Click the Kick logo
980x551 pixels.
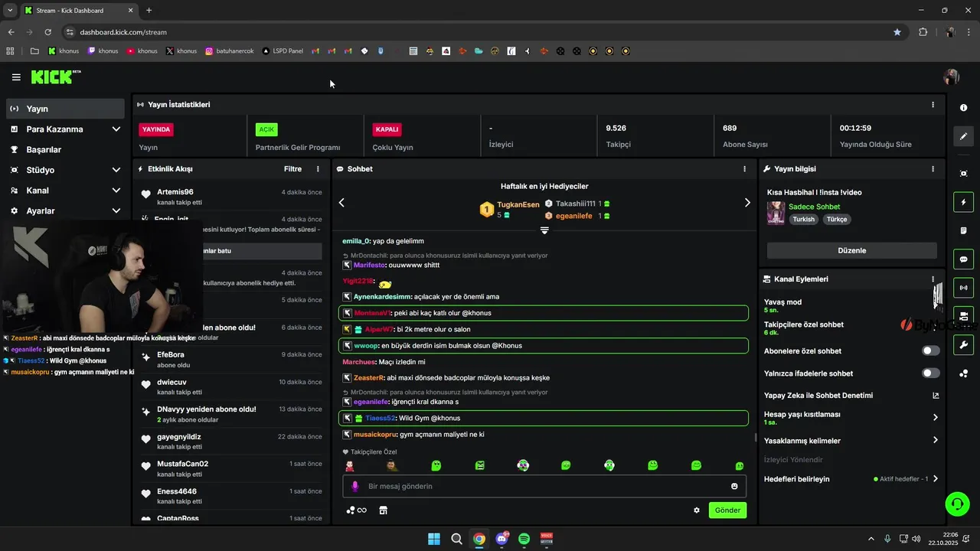click(55, 77)
